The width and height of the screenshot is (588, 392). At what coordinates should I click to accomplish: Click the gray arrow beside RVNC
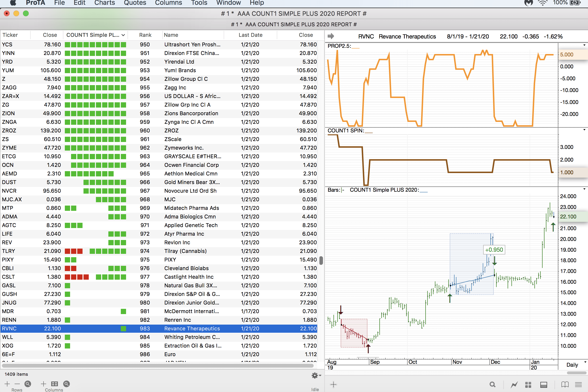point(331,36)
